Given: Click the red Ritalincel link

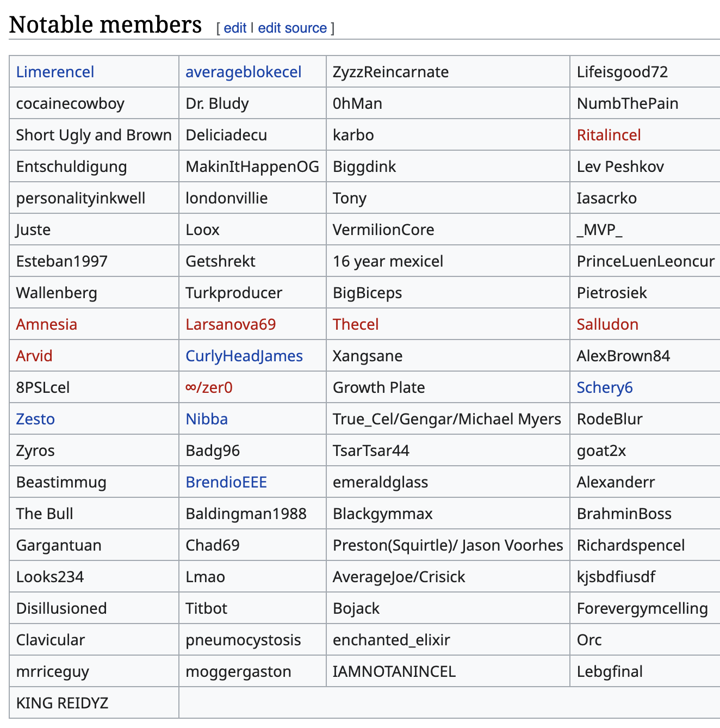Looking at the screenshot, I should 609,135.
